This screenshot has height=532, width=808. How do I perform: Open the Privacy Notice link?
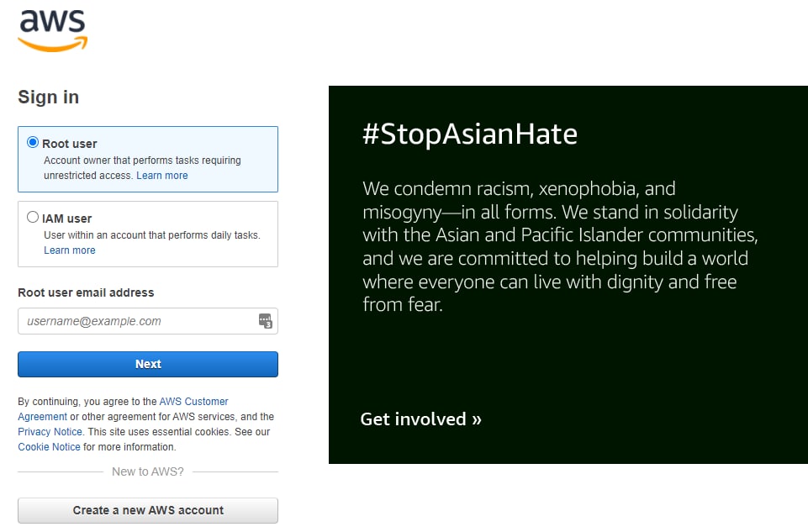pyautogui.click(x=50, y=432)
